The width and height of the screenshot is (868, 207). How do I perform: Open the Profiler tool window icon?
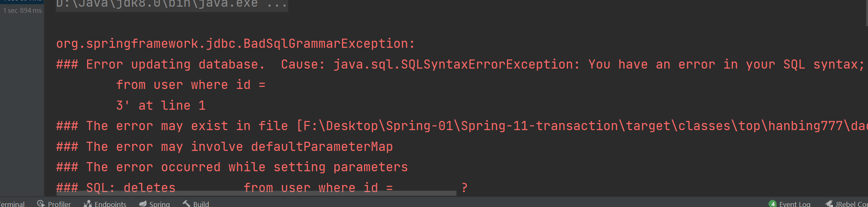(41, 204)
